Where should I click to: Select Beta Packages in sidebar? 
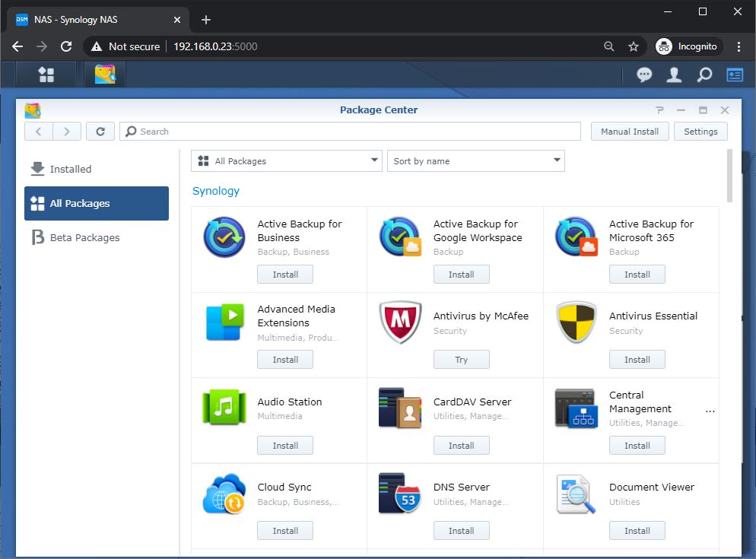click(x=97, y=237)
